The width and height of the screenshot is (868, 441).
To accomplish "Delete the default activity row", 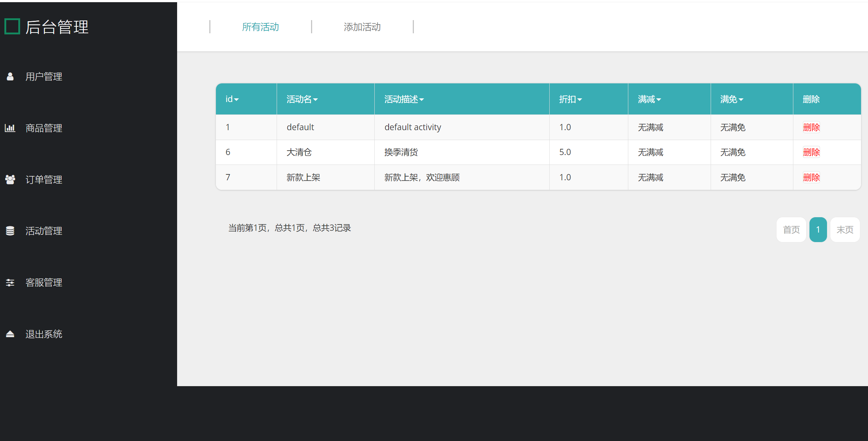I will click(811, 127).
